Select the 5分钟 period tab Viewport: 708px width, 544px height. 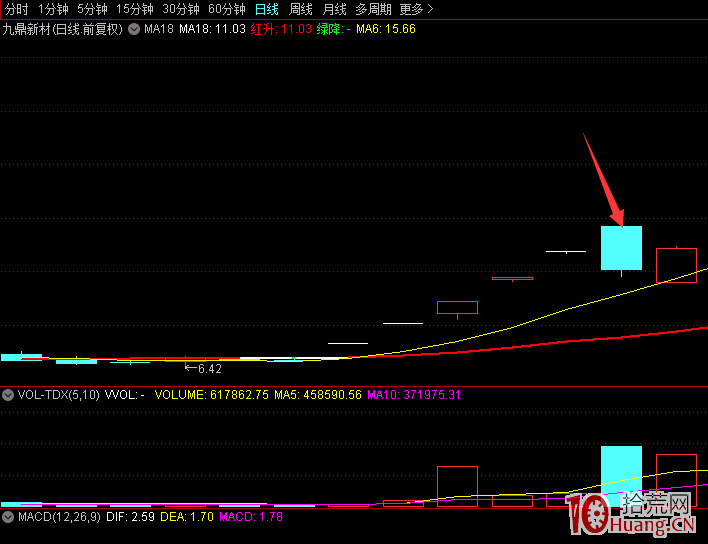pos(93,9)
